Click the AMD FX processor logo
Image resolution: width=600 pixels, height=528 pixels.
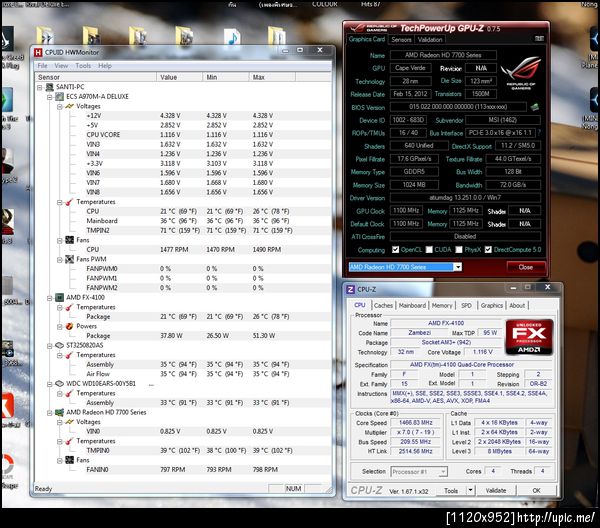coord(530,337)
